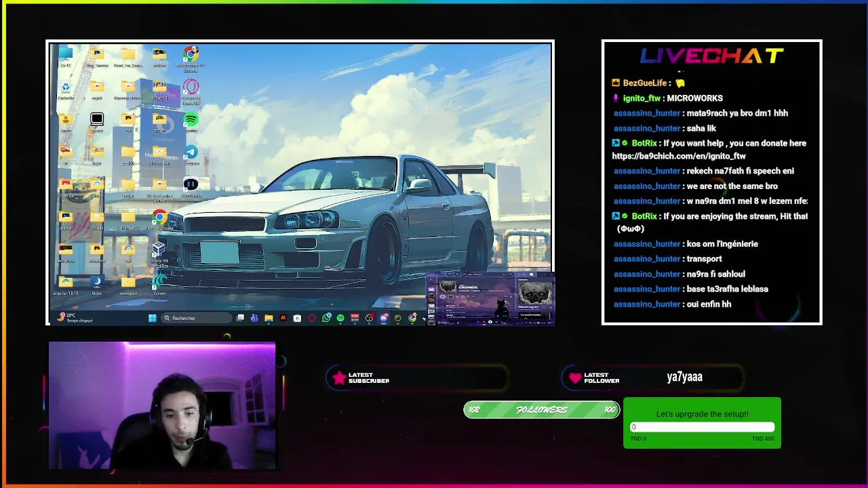Open the ba9chich.com donation link
868x488 pixels.
click(x=678, y=156)
